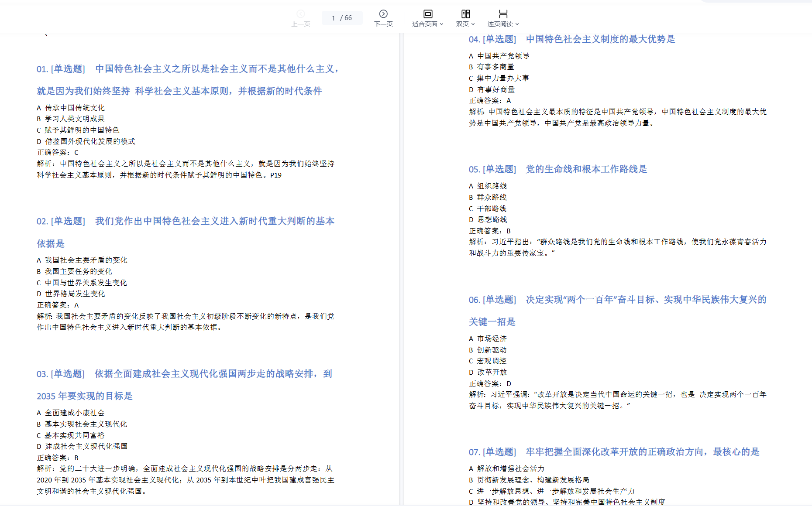Click the previous page arrow icon
Screen dimensions: 812x506
[301, 14]
